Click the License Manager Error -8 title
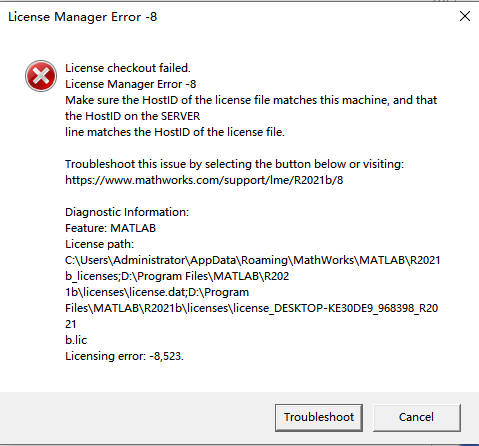The height and width of the screenshot is (446, 479). point(82,17)
